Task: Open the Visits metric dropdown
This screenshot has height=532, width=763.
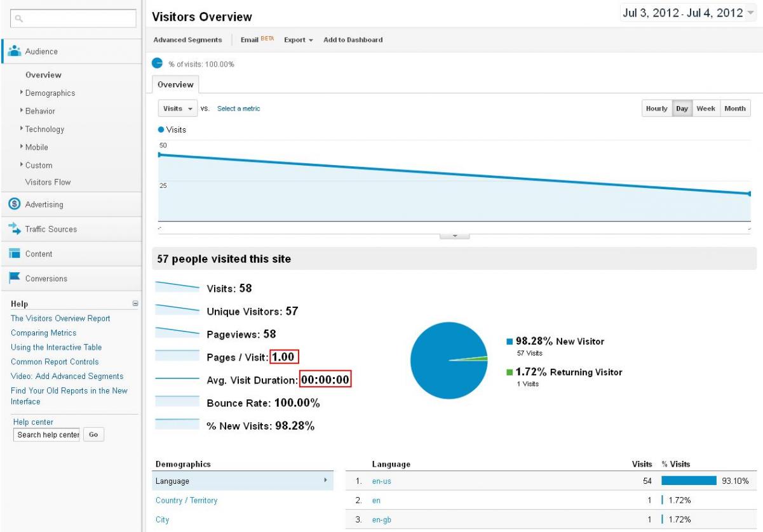Action: point(178,109)
